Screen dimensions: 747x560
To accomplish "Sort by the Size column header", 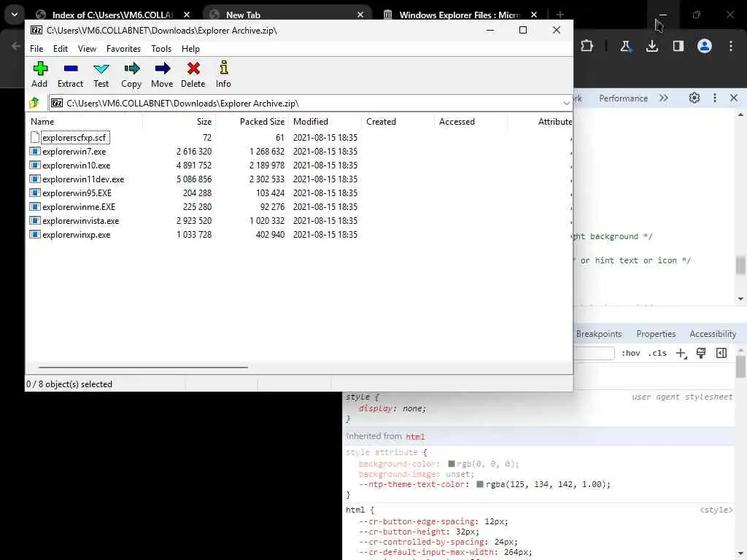I will pyautogui.click(x=179, y=122).
